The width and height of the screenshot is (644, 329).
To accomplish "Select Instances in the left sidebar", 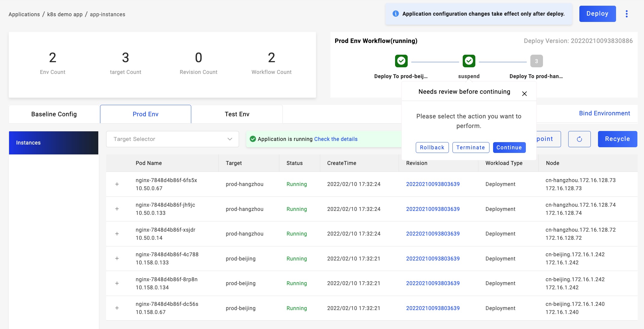I will (54, 143).
